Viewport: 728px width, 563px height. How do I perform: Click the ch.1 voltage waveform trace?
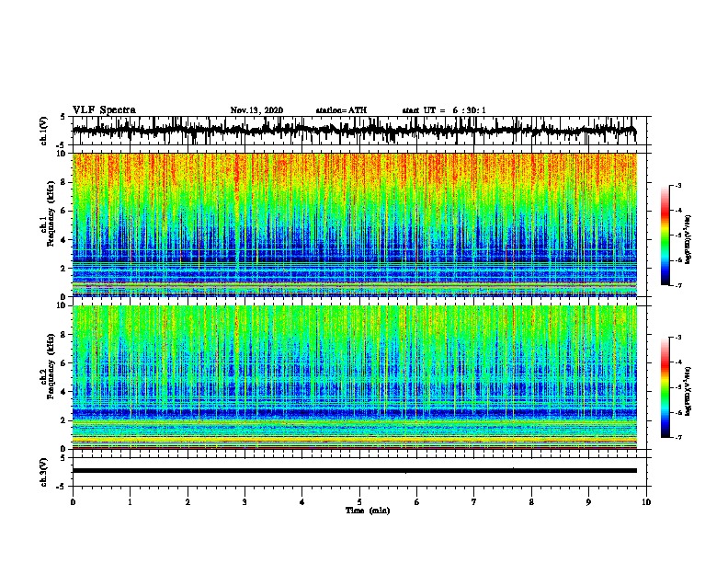(x=354, y=131)
